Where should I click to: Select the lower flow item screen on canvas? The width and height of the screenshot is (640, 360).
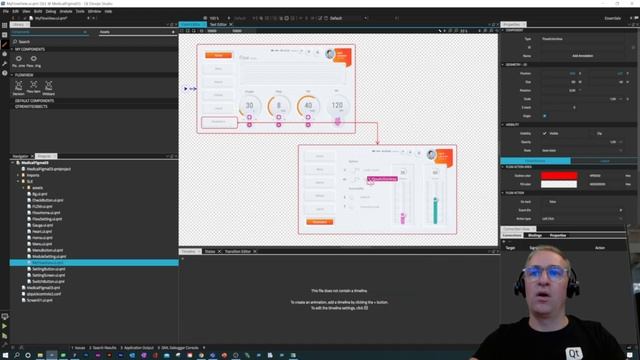(377, 189)
